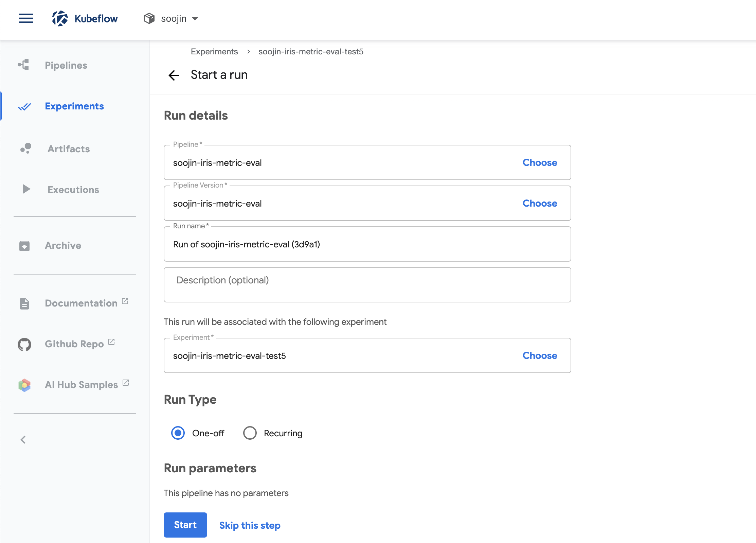Select the Recurring run type
The width and height of the screenshot is (756, 543).
250,433
